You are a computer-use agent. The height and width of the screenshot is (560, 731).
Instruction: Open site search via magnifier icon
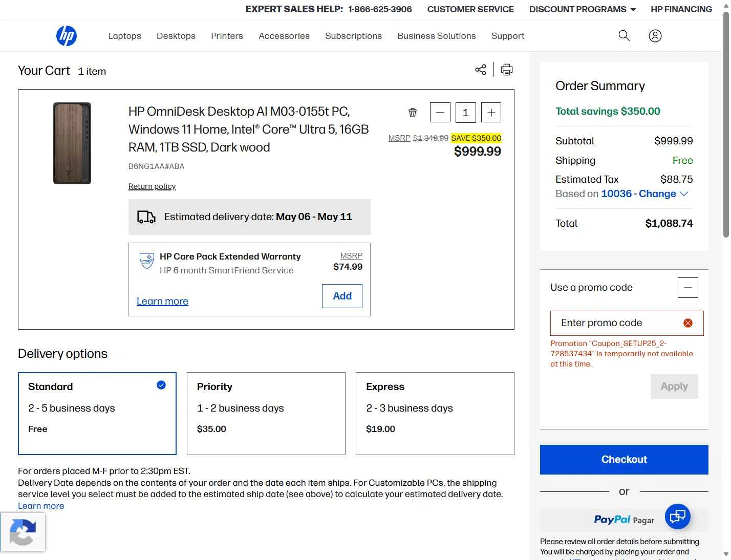[624, 36]
